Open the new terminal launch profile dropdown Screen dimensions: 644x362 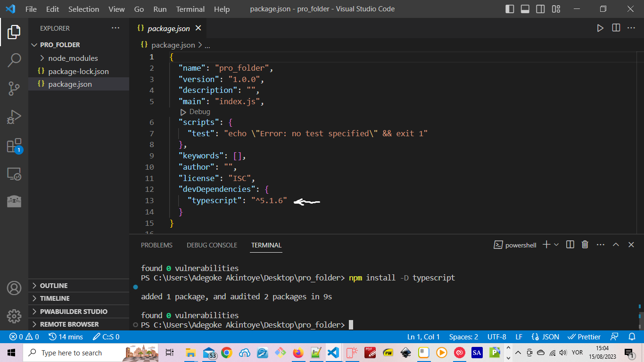click(x=557, y=245)
